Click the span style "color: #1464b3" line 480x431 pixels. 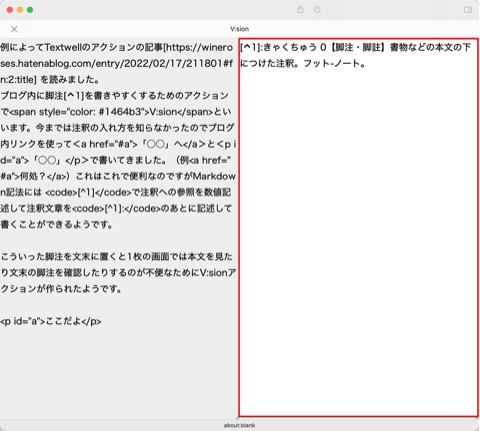click(x=116, y=112)
